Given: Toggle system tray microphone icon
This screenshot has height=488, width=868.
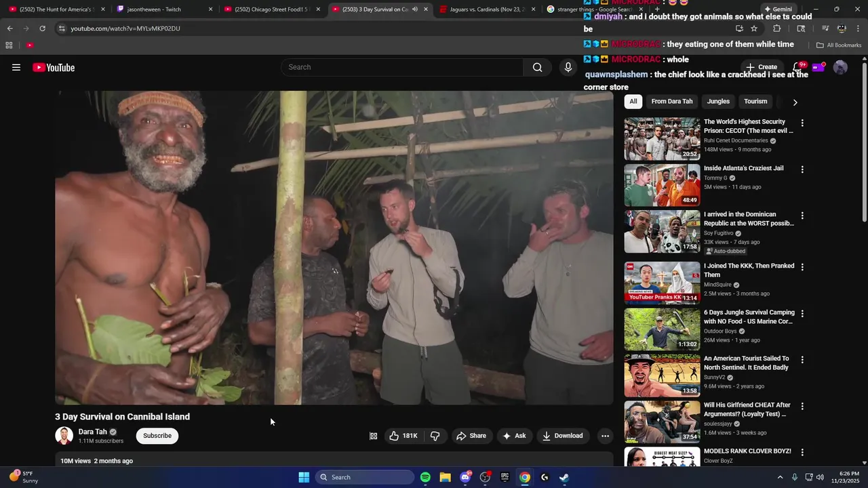Looking at the screenshot, I should tap(795, 477).
